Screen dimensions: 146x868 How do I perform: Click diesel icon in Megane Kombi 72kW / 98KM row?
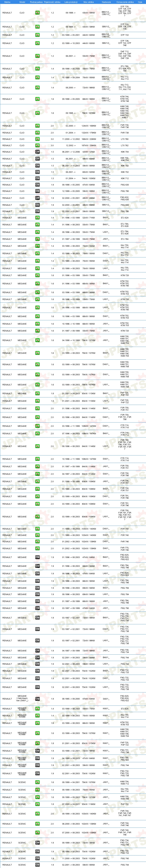pyautogui.click(x=37, y=751)
